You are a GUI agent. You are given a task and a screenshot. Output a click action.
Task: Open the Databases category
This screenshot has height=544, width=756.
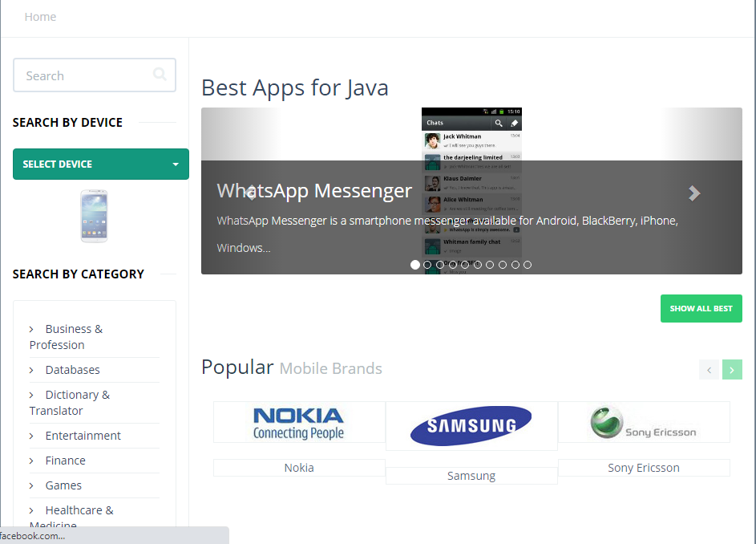(72, 370)
